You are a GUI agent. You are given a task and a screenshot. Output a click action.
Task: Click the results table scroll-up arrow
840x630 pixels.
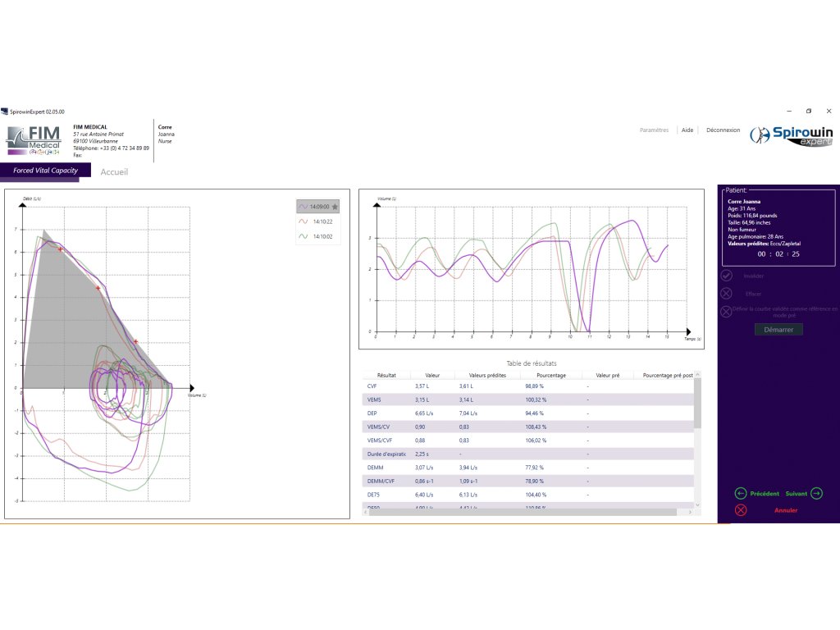pyautogui.click(x=697, y=374)
